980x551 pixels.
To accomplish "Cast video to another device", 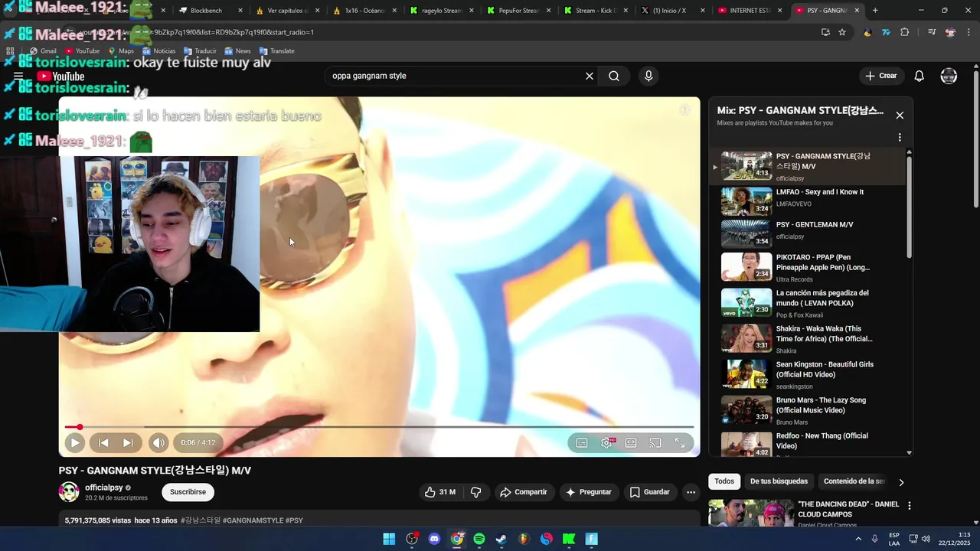I will point(655,442).
